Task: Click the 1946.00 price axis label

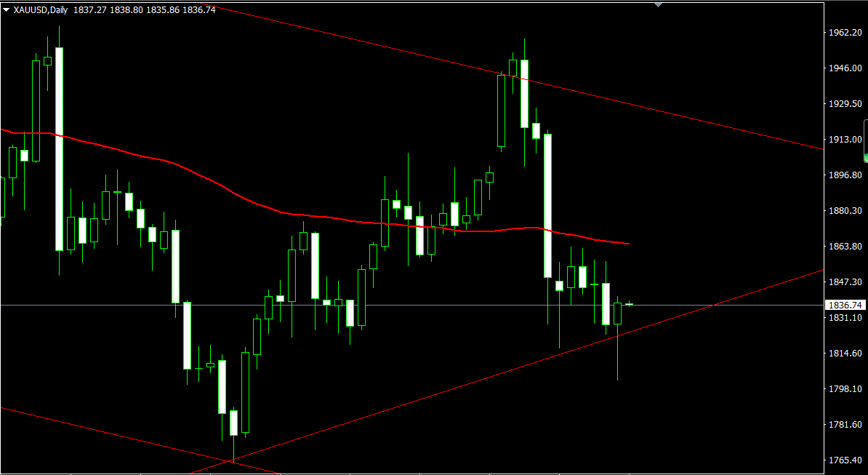Action: 845,68
